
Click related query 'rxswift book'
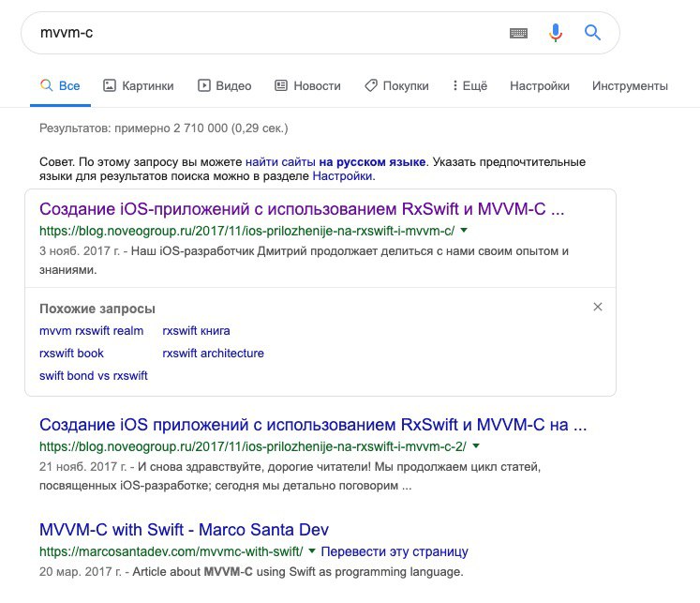point(71,354)
